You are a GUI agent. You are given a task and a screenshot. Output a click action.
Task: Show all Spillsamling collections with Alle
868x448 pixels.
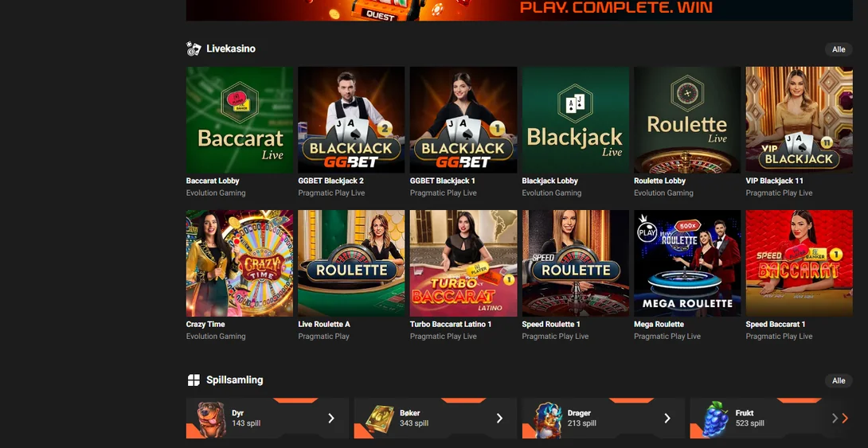(x=839, y=380)
